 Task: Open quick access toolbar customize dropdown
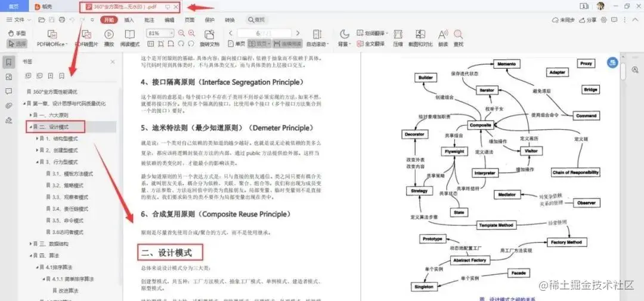(x=92, y=20)
